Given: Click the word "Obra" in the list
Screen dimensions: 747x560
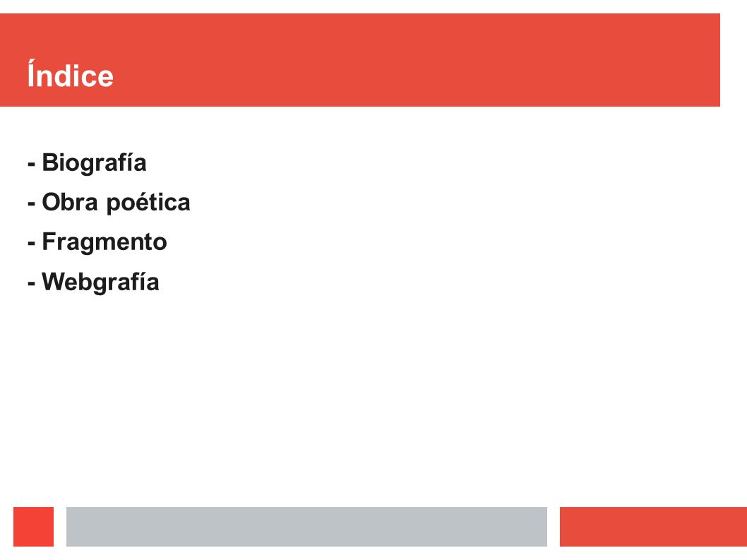Looking at the screenshot, I should click(70, 202).
